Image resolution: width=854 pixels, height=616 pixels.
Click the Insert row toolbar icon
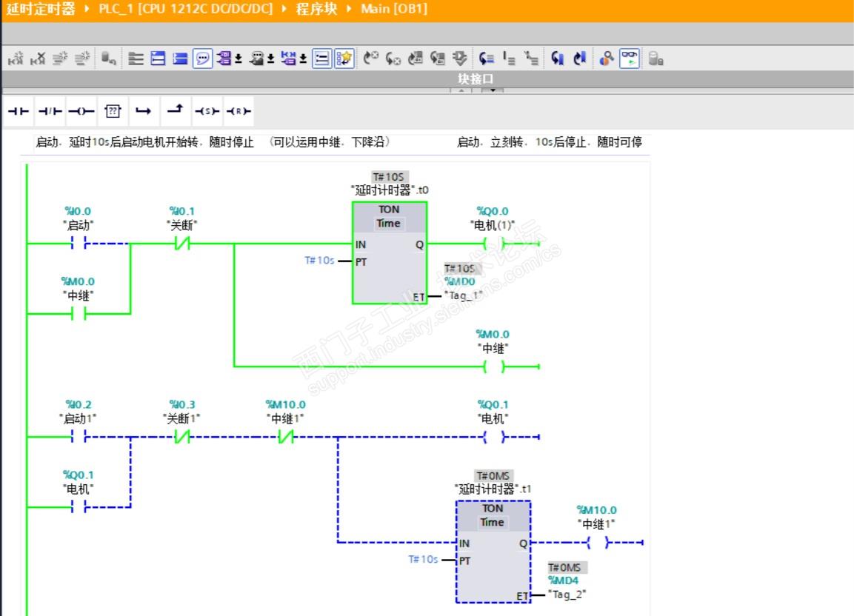tap(60, 58)
